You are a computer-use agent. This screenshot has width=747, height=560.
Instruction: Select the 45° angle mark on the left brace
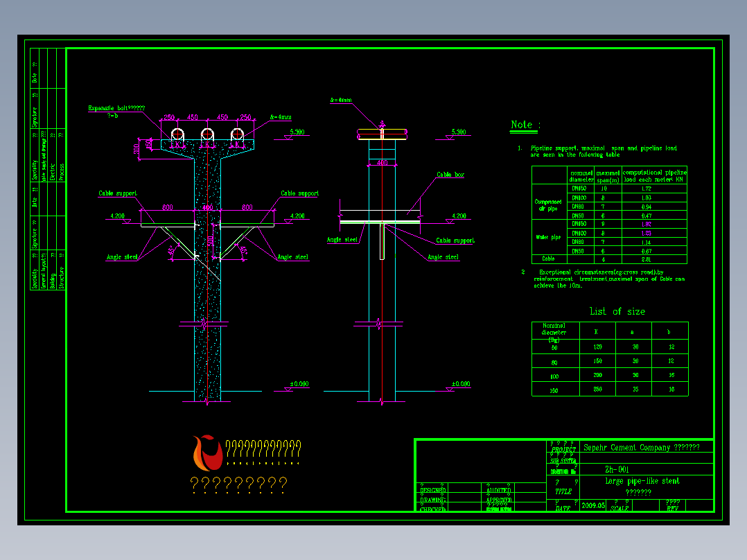pos(171,251)
